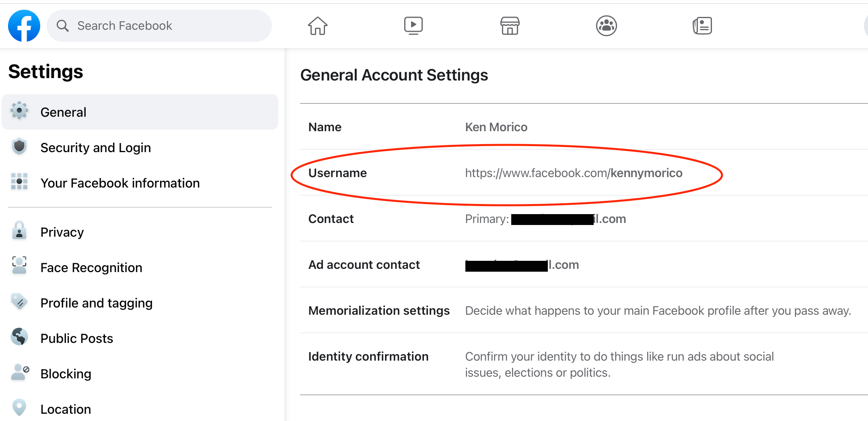This screenshot has height=421, width=868.
Task: Open the News icon in top bar
Action: pyautogui.click(x=702, y=25)
